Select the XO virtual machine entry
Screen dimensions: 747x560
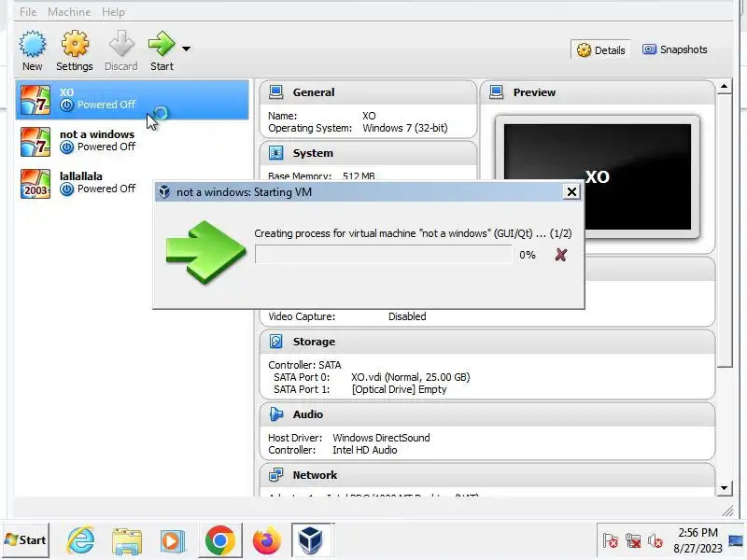(x=132, y=100)
